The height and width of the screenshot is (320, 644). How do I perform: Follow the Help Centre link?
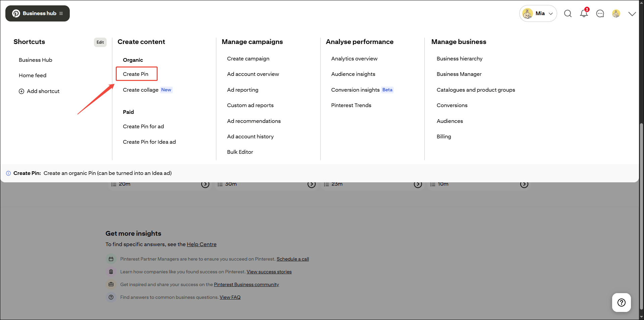point(202,244)
